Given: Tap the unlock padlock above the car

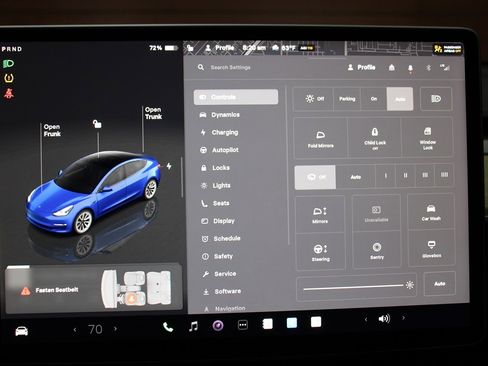Looking at the screenshot, I should (x=97, y=124).
